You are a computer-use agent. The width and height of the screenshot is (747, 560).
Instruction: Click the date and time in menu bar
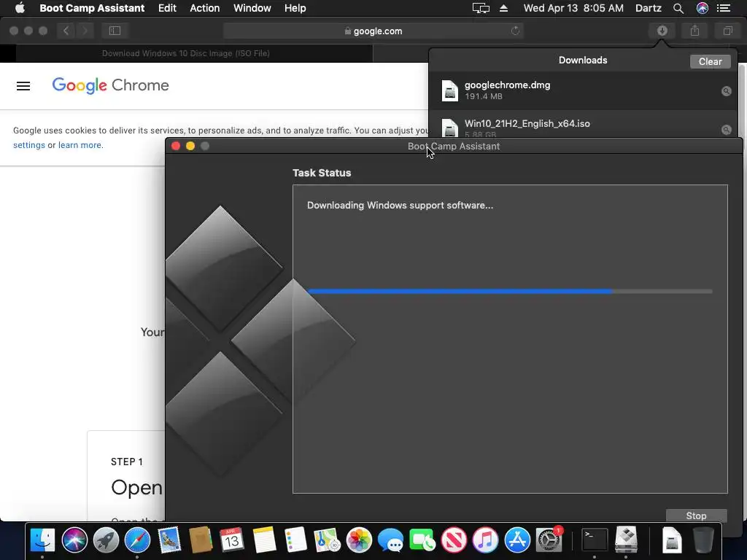pyautogui.click(x=573, y=8)
